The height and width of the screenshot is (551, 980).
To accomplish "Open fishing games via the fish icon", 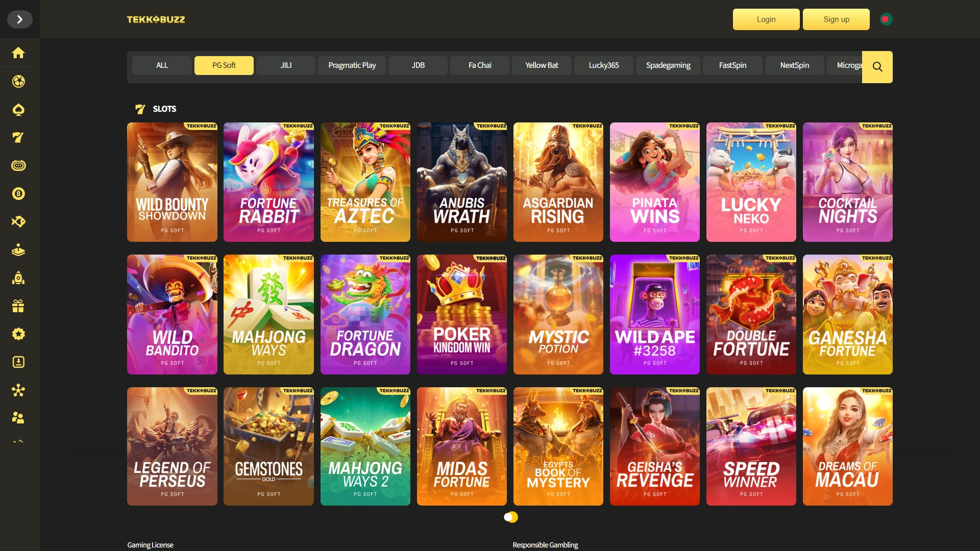I will coord(18,222).
